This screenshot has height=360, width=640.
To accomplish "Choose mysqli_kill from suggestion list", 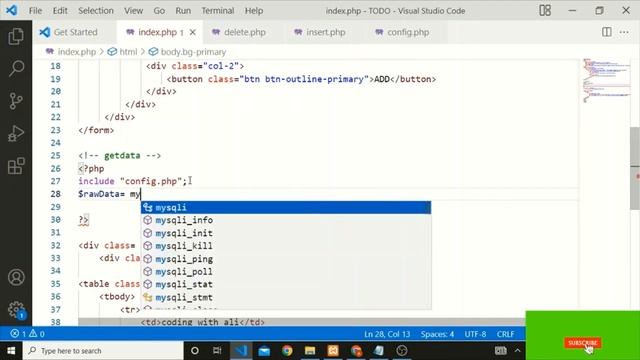I will coord(286,246).
